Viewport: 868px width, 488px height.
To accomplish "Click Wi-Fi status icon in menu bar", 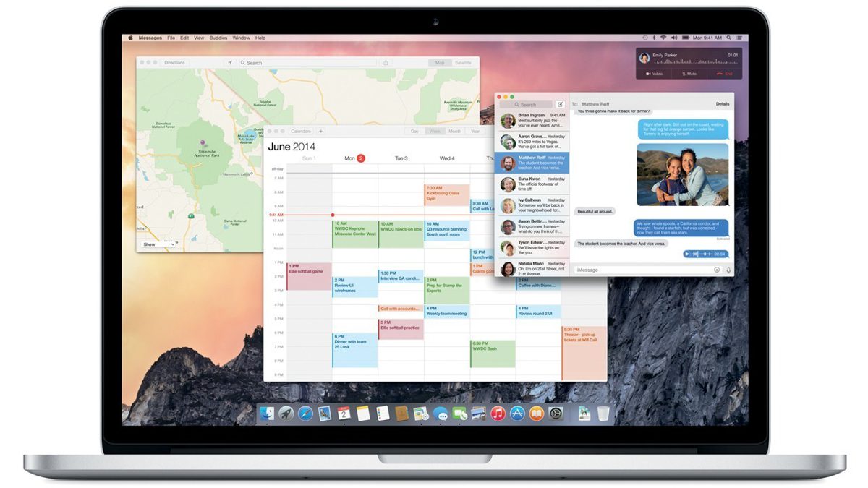I will (x=663, y=38).
